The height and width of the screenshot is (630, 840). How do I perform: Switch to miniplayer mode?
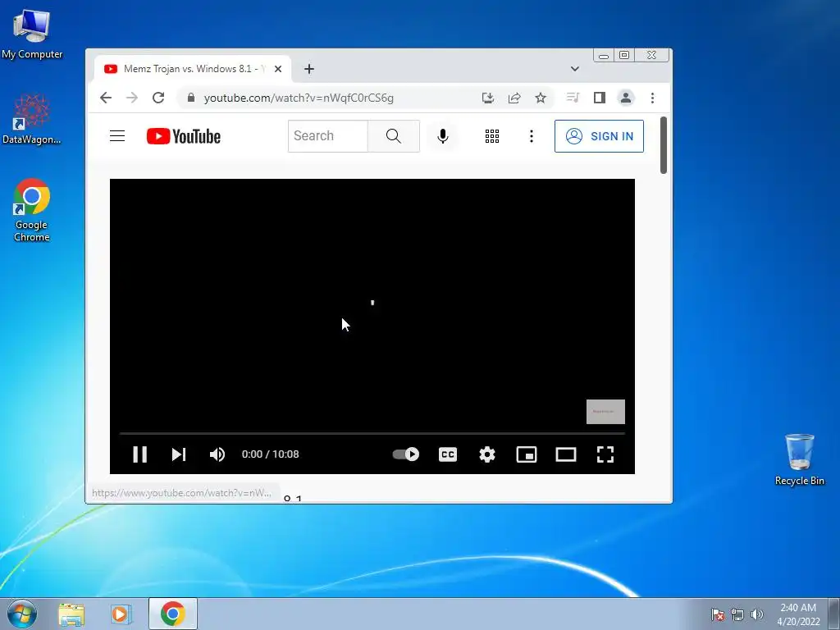[527, 454]
